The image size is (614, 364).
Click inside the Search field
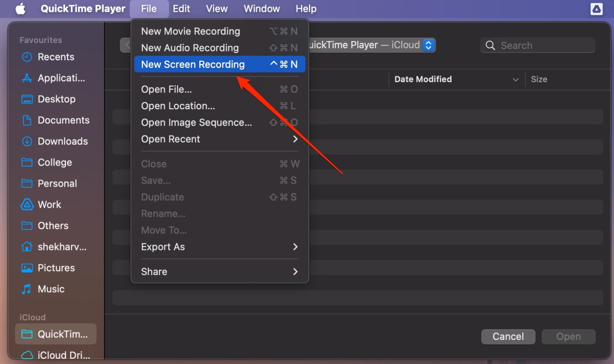[x=537, y=45]
